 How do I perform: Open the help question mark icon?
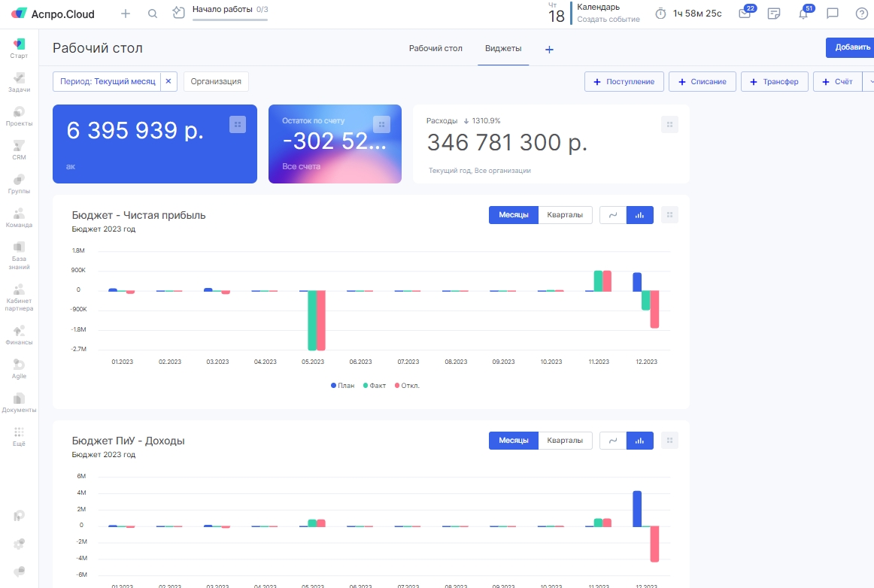pos(861,14)
